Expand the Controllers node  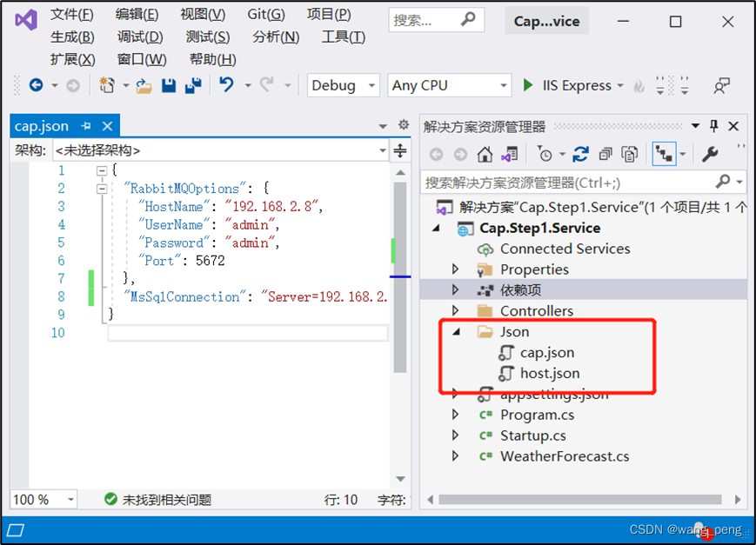455,309
